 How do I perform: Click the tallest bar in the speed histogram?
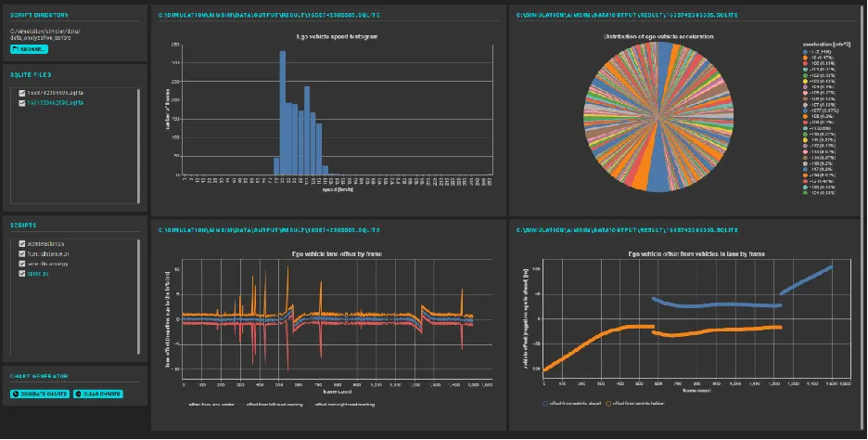coord(283,111)
